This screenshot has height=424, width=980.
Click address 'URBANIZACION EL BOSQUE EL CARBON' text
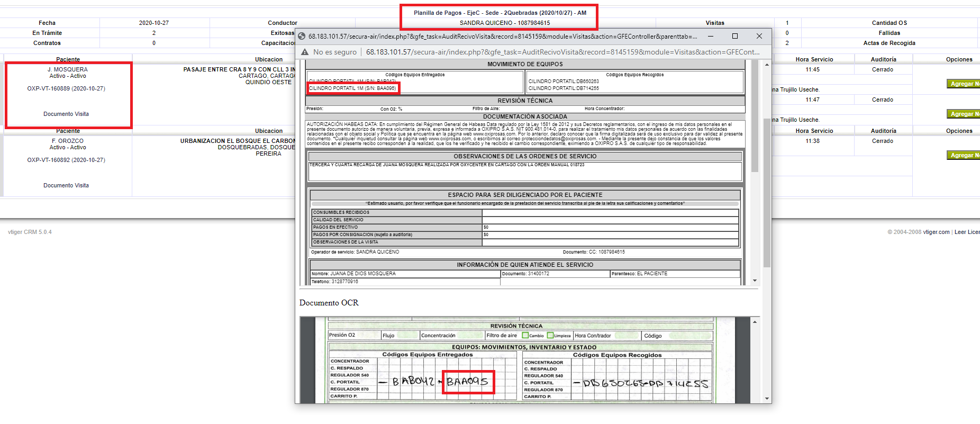tap(238, 141)
